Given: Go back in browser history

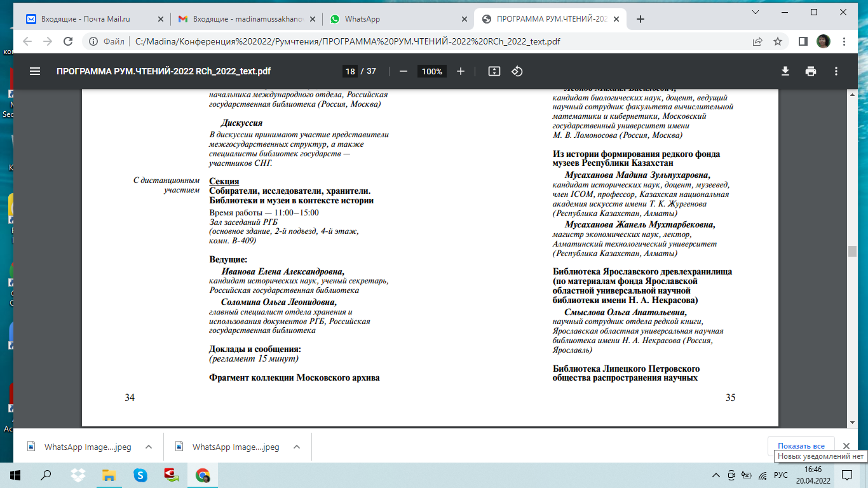Looking at the screenshot, I should click(x=27, y=41).
